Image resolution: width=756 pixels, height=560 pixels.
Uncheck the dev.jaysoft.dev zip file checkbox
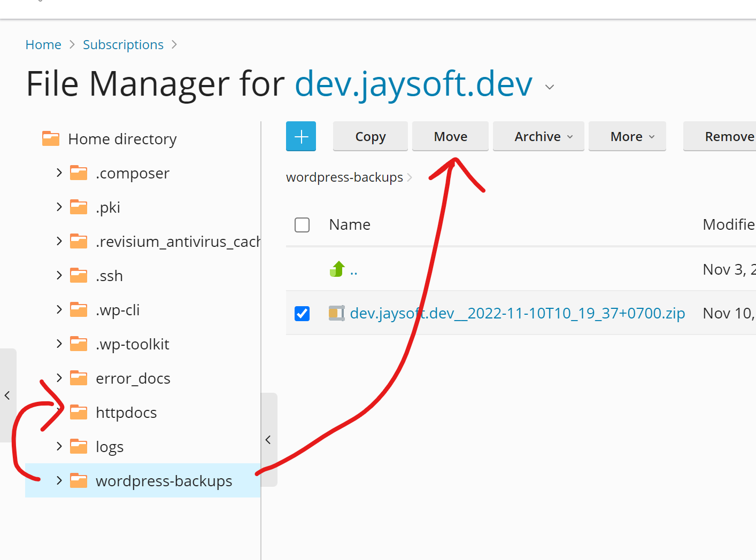coord(302,313)
